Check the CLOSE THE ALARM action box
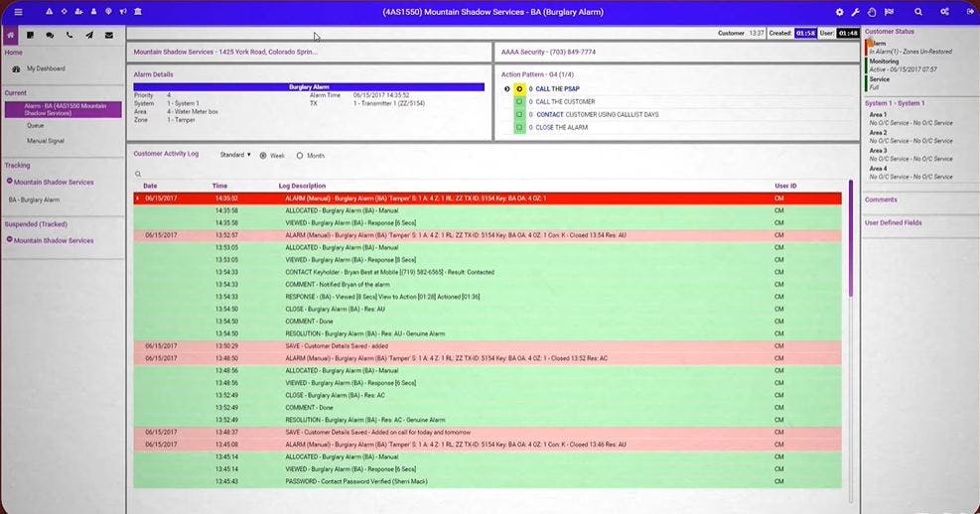Screen dimensions: 980x514 point(518,127)
